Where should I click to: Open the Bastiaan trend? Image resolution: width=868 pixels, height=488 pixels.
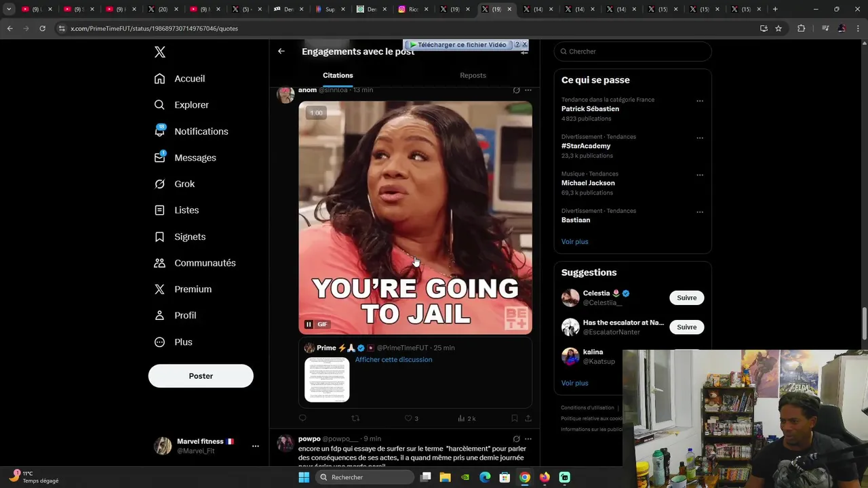click(x=576, y=220)
